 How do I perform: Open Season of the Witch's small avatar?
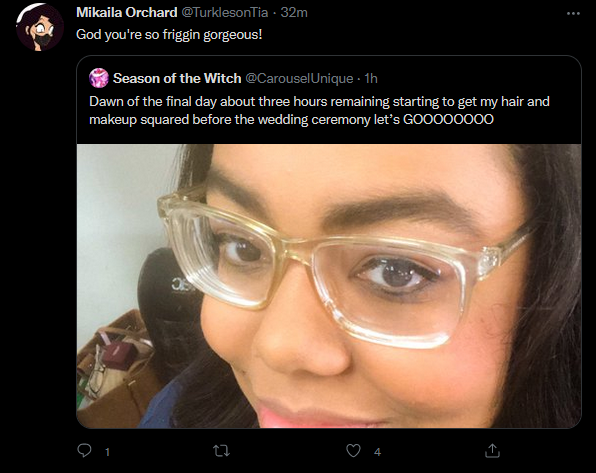coord(99,78)
